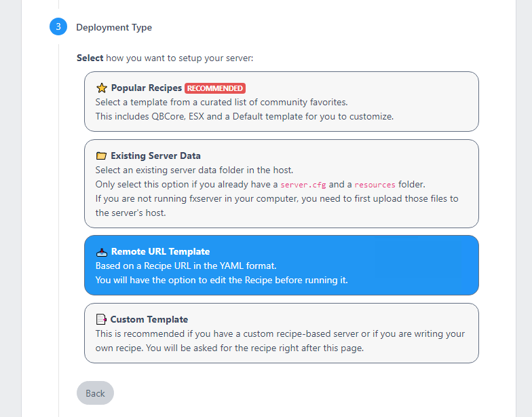Select the Remote URL Template title

tap(160, 251)
